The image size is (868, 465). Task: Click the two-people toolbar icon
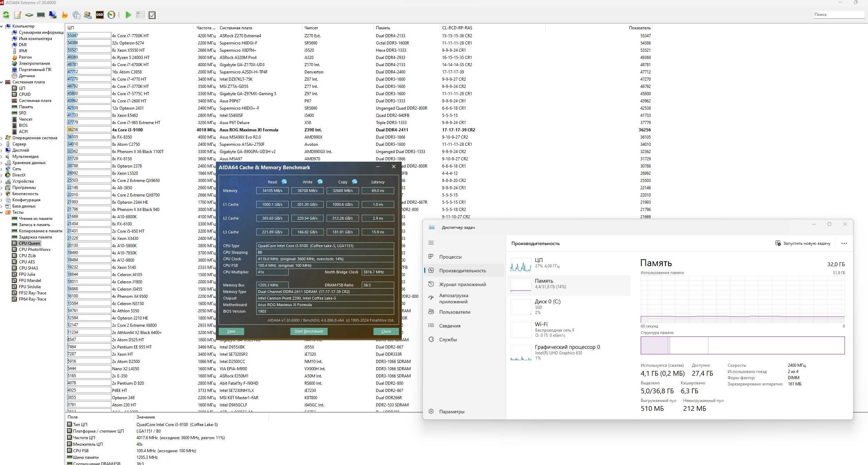[88, 15]
